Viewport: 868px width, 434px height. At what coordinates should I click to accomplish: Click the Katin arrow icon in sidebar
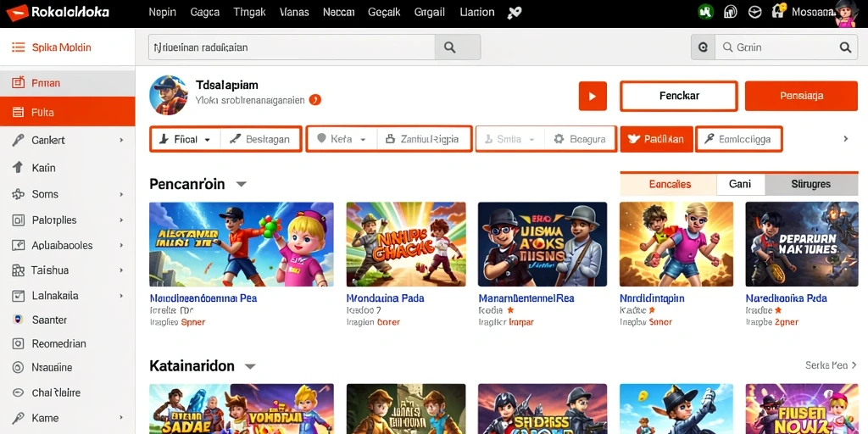point(18,167)
